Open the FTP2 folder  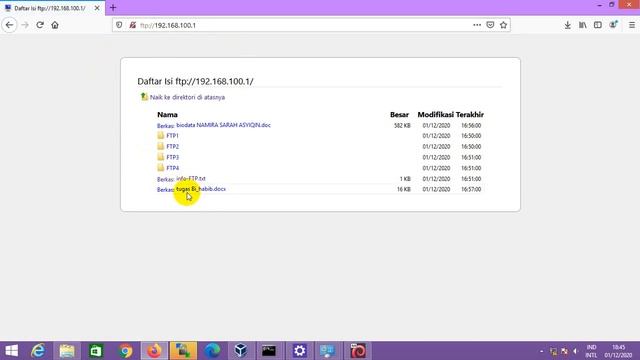pyautogui.click(x=172, y=146)
